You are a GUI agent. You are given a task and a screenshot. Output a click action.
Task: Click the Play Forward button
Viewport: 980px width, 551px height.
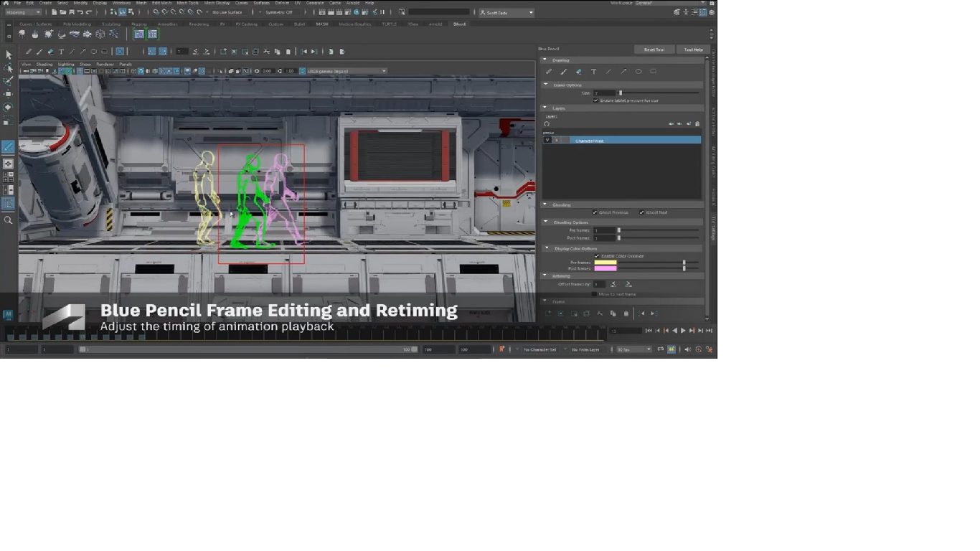tap(683, 331)
